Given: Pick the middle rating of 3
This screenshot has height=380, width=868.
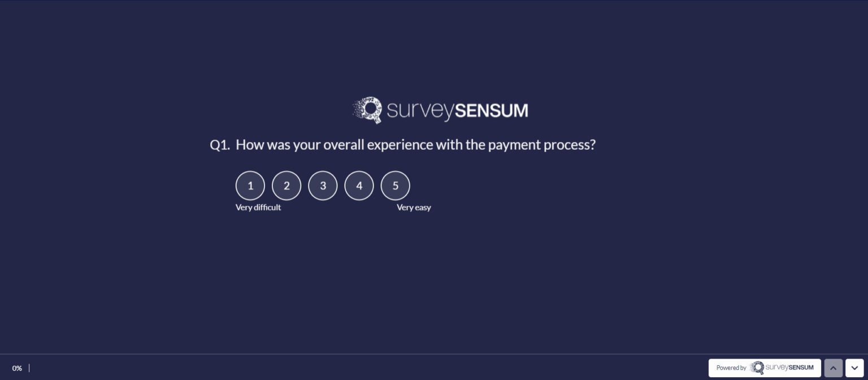Looking at the screenshot, I should tap(323, 185).
